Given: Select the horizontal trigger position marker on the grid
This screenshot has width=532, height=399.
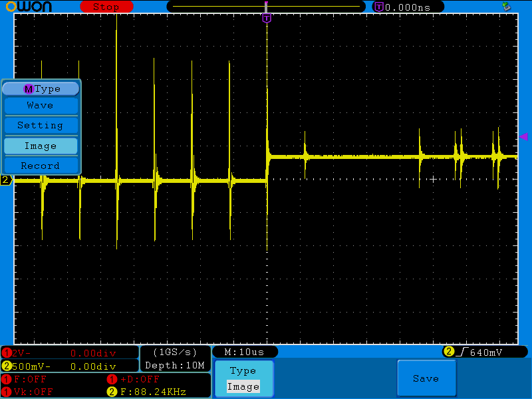Looking at the screenshot, I should (x=267, y=18).
